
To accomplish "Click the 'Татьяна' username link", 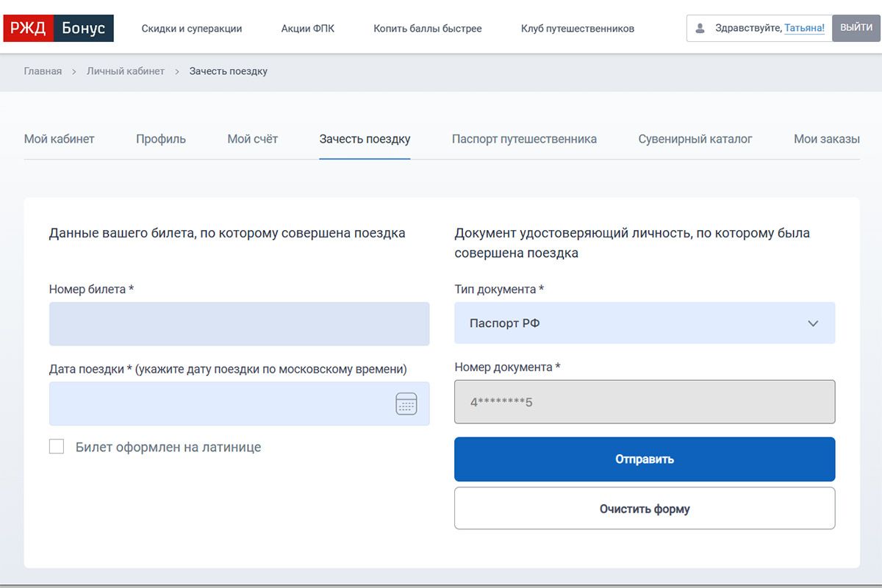I will click(804, 28).
